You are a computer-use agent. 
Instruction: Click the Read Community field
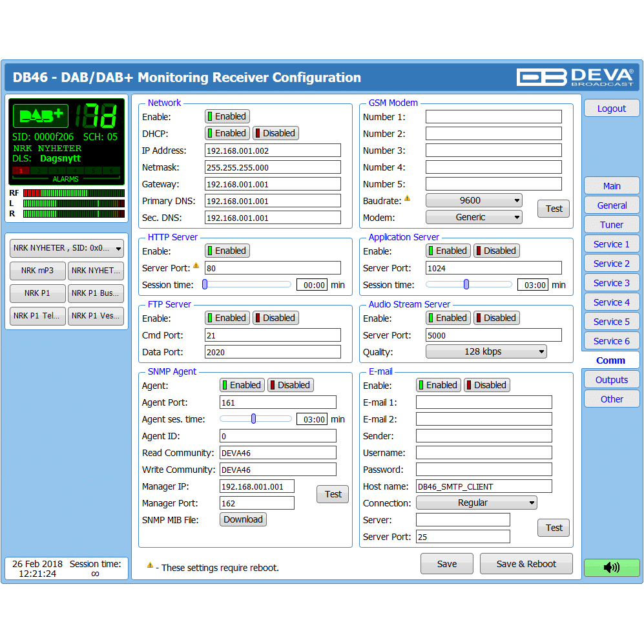(278, 453)
